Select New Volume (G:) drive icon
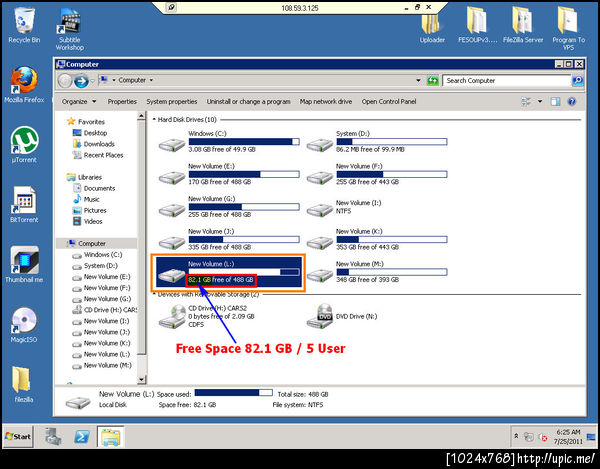 (x=172, y=210)
